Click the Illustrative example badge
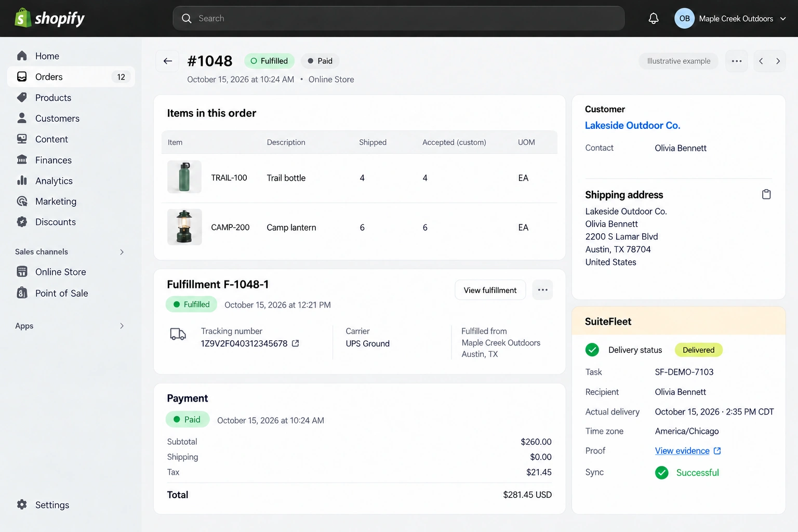Image resolution: width=798 pixels, height=532 pixels. tap(679, 61)
